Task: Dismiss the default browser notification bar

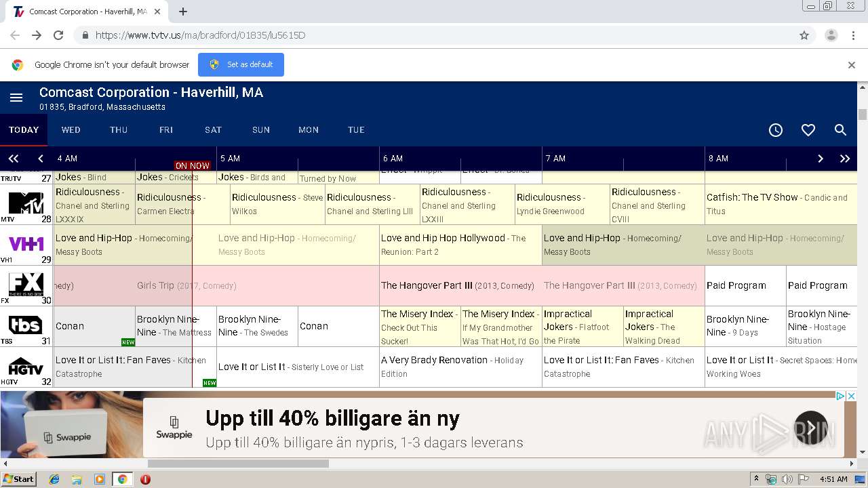Action: click(x=852, y=65)
